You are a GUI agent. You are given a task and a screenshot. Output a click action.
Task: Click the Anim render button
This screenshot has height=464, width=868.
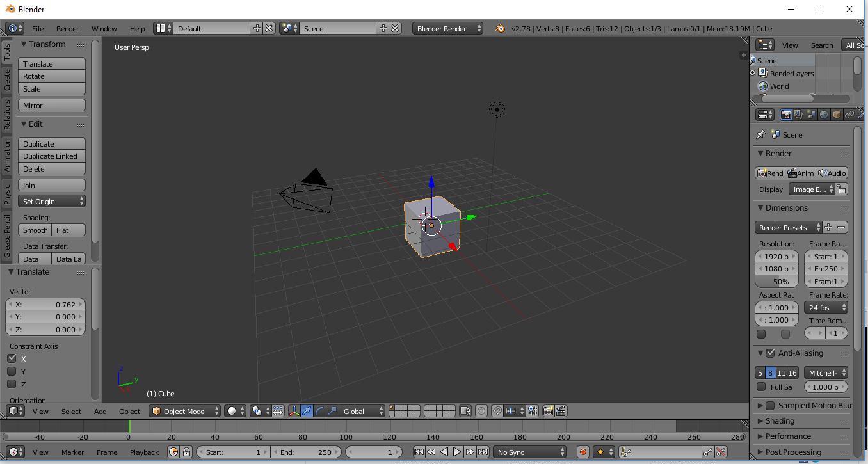pyautogui.click(x=801, y=173)
